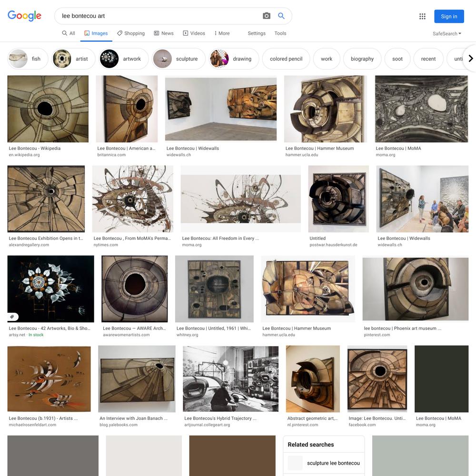Filter by recent chip
Viewport: 476px width, 476px height.
pyautogui.click(x=428, y=59)
